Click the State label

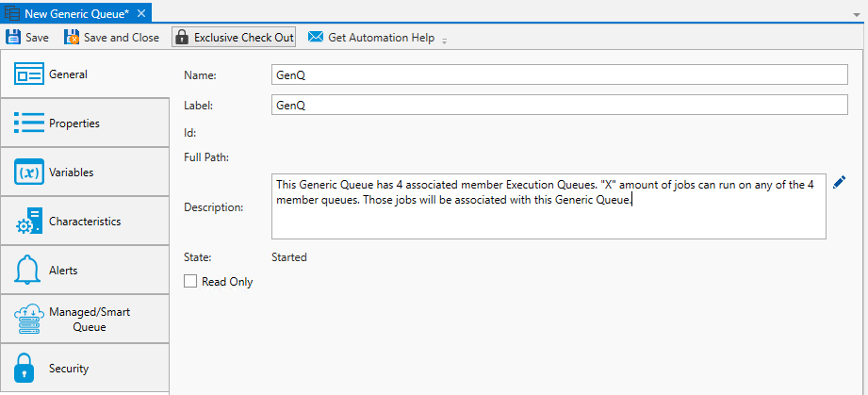point(198,257)
